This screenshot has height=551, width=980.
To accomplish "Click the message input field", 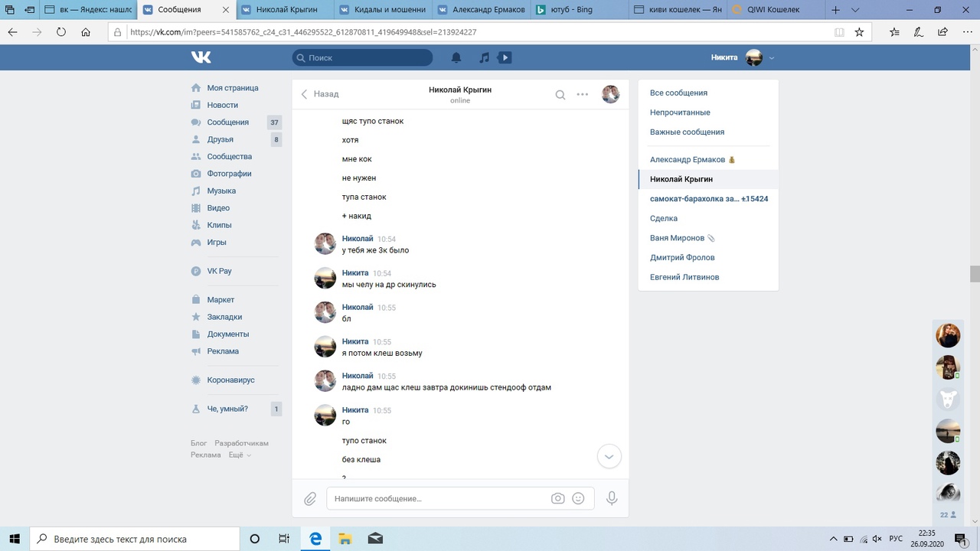I will (436, 499).
